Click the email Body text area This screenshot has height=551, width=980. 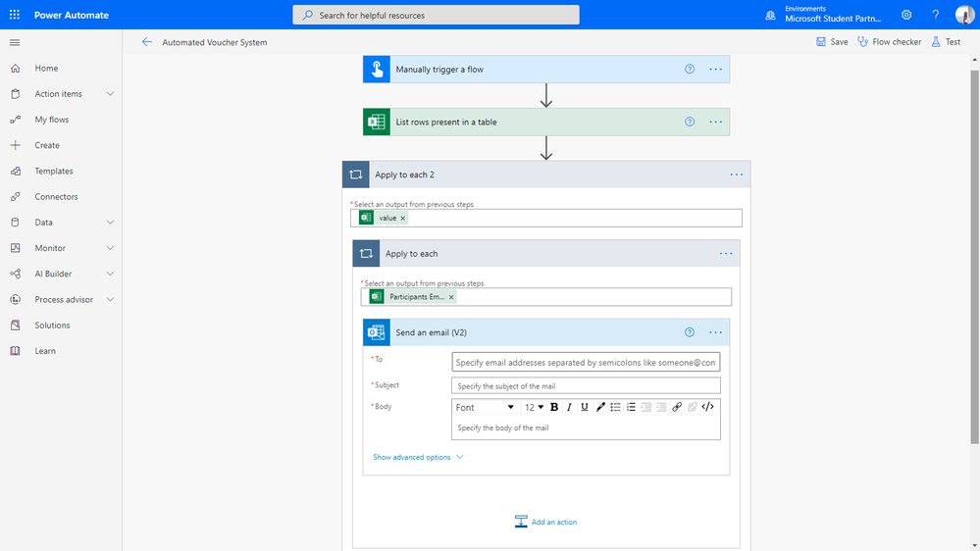click(x=586, y=427)
